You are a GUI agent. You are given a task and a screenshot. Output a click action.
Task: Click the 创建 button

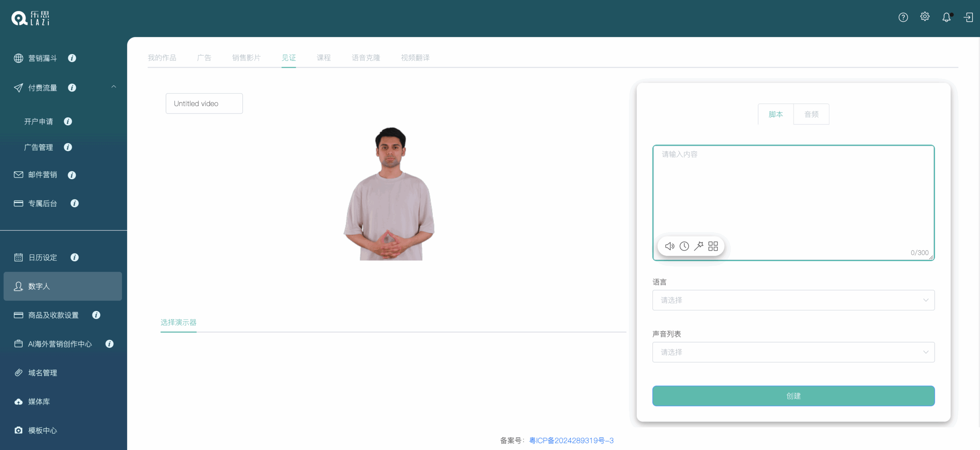click(793, 396)
